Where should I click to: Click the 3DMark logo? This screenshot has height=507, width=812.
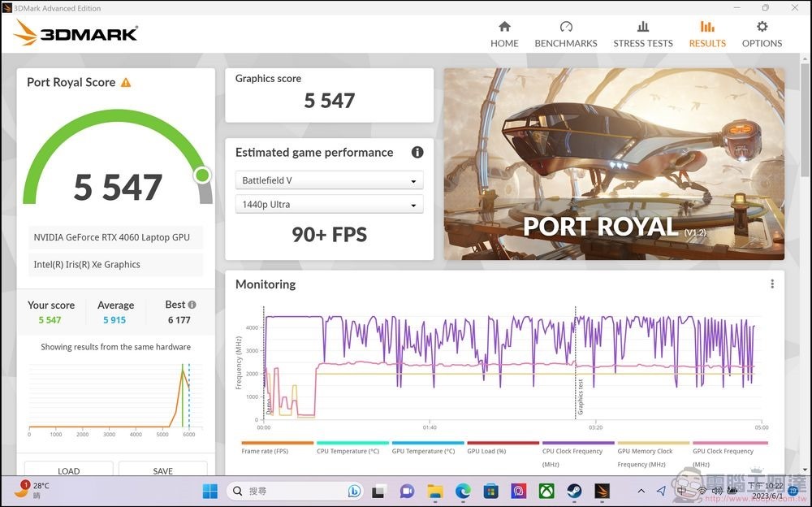point(76,33)
